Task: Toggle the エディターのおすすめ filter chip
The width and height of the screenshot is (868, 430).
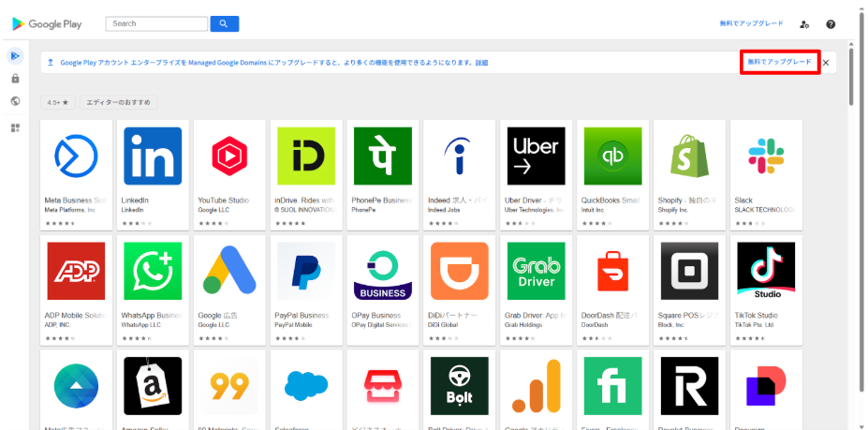Action: [x=119, y=102]
